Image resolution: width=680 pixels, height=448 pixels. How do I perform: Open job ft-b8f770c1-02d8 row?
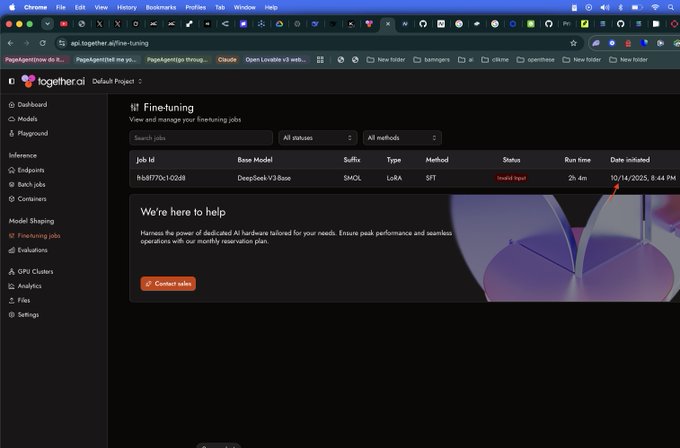[404, 178]
